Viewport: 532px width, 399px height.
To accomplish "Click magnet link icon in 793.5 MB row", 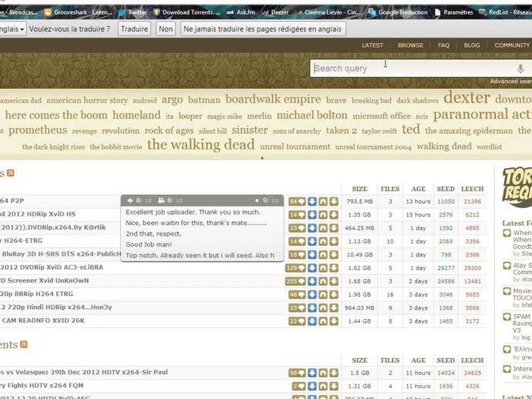I will coord(323,201).
